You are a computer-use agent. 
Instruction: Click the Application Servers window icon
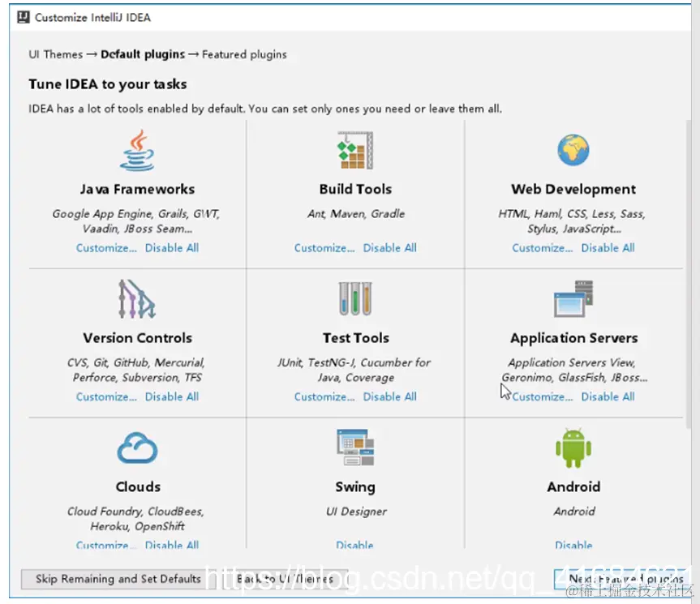(x=573, y=298)
